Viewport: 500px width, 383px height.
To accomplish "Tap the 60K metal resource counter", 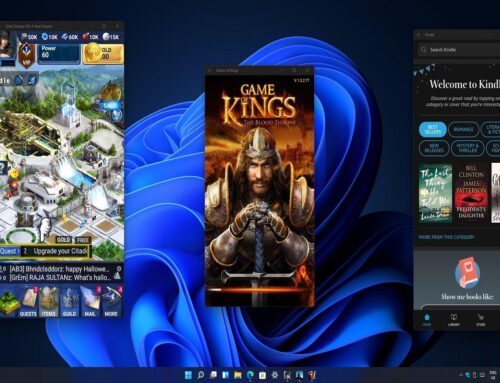I will (x=69, y=37).
